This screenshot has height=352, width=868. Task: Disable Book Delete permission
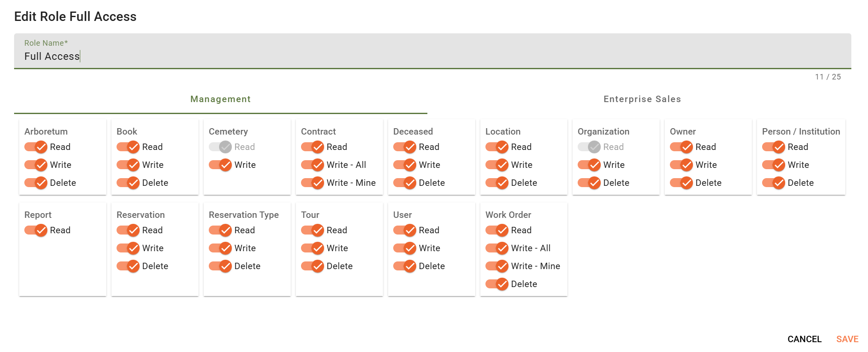coord(129,183)
